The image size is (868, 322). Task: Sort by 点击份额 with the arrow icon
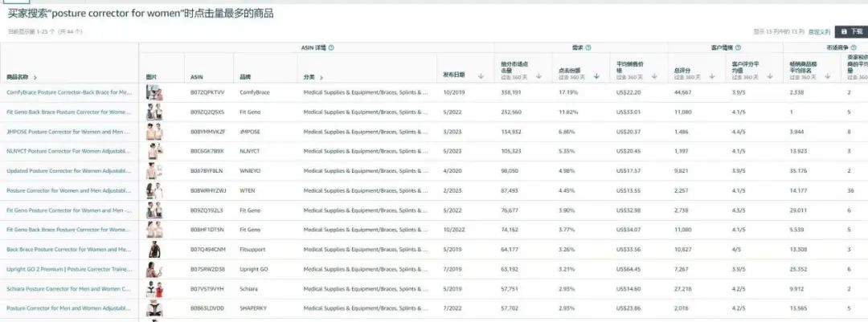(596, 76)
